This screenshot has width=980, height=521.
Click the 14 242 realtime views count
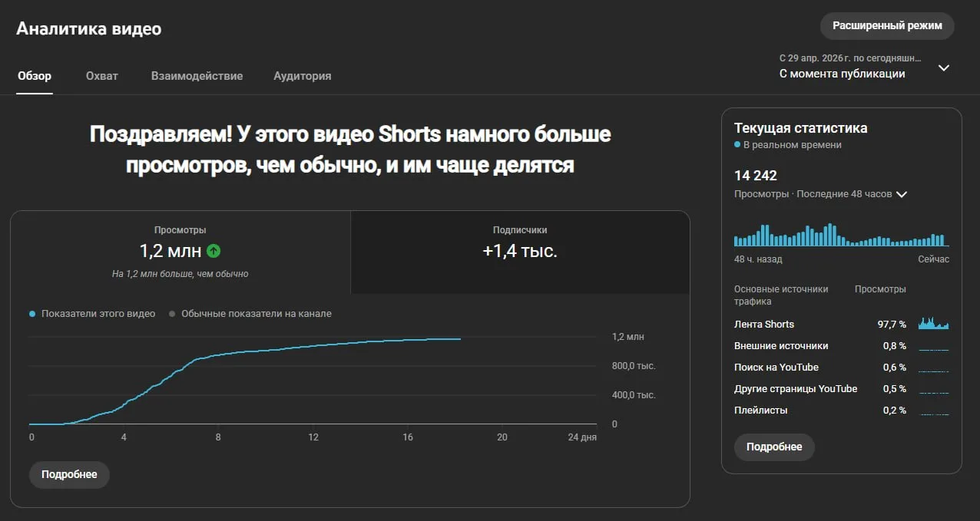pos(756,176)
